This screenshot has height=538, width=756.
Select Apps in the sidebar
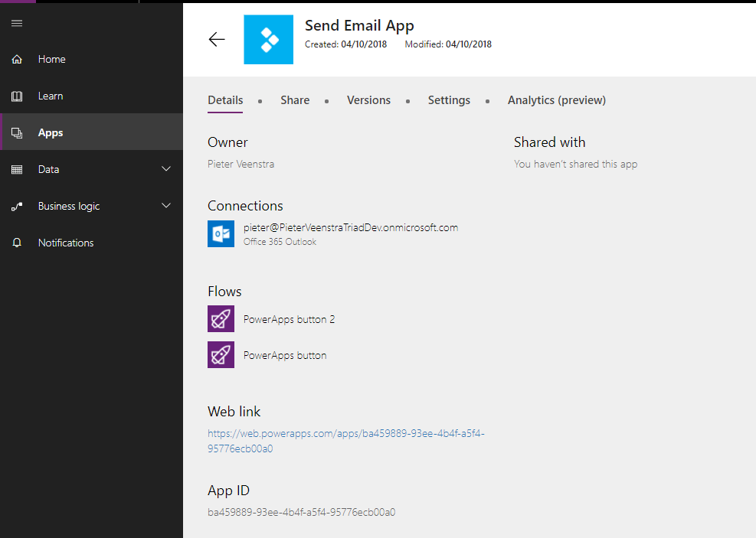92,132
